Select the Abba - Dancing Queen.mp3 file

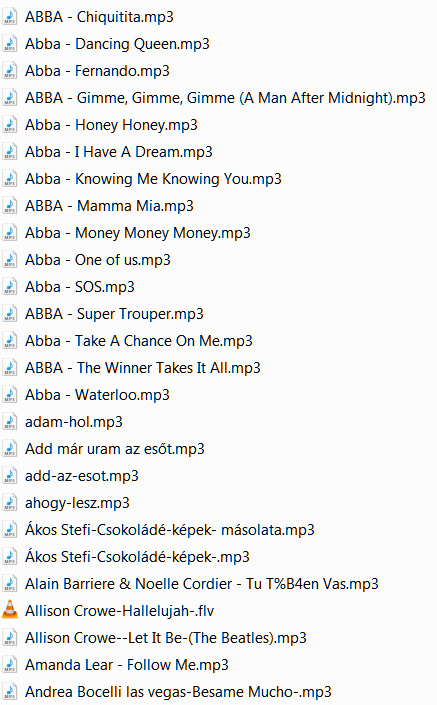coord(117,44)
